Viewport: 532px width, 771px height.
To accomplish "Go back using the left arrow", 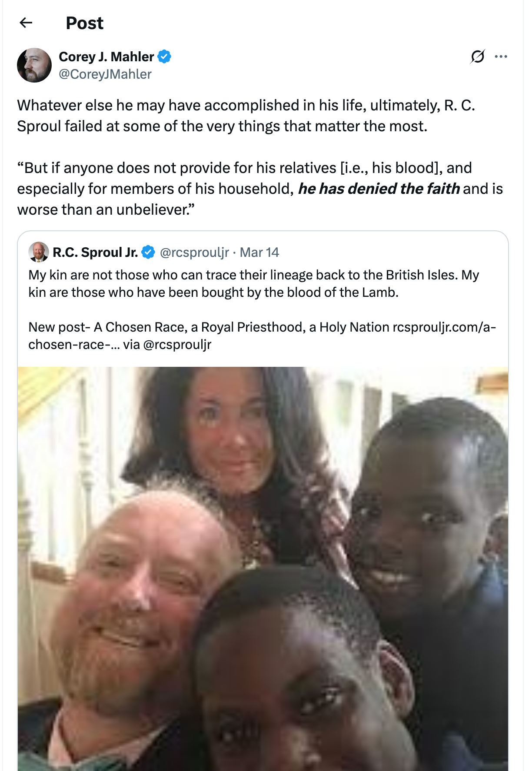I will (26, 23).
